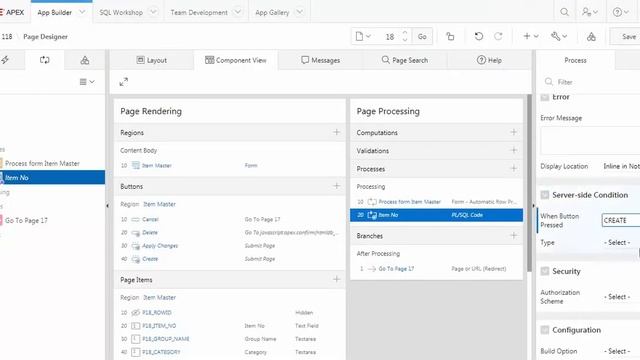
Task: Add a branch with plus icon
Action: pos(513,235)
